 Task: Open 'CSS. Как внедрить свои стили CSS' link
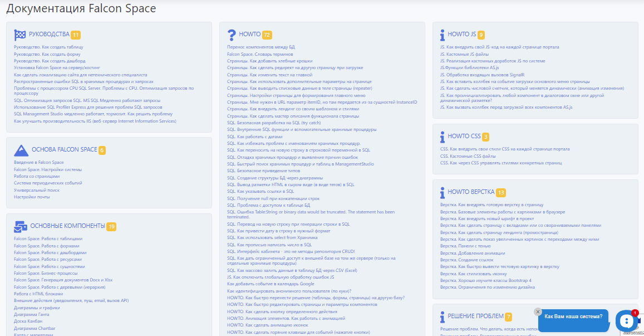505,149
